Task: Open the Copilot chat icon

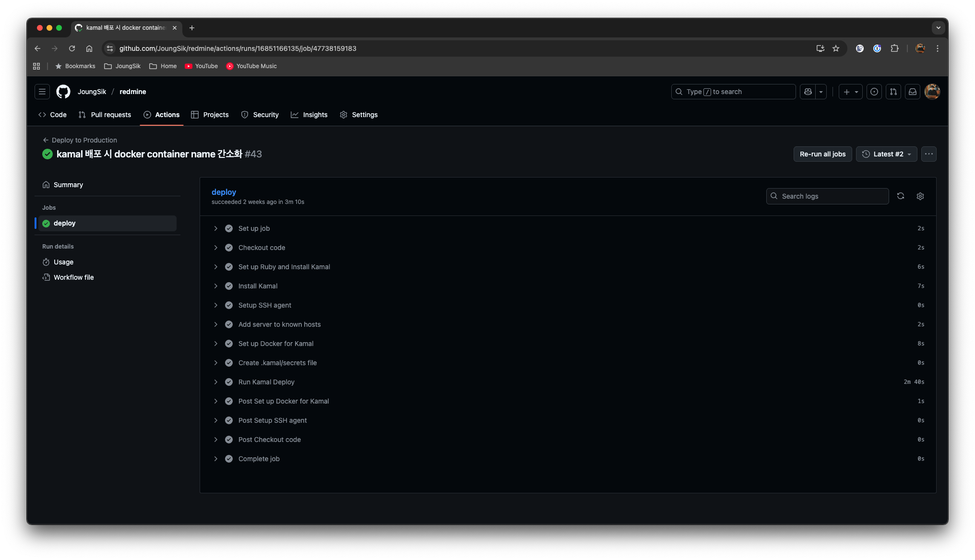Action: [x=808, y=92]
